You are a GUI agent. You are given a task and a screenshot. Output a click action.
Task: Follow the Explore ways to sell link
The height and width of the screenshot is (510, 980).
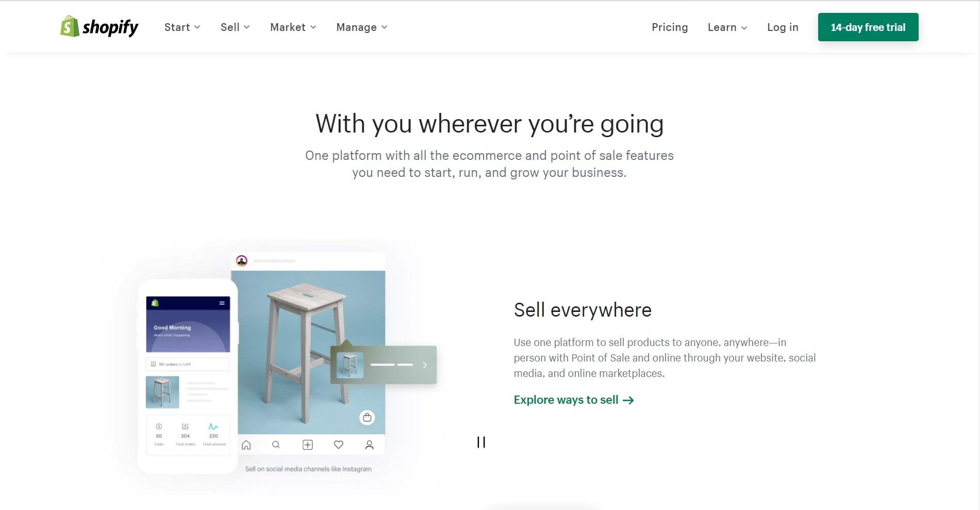point(574,400)
